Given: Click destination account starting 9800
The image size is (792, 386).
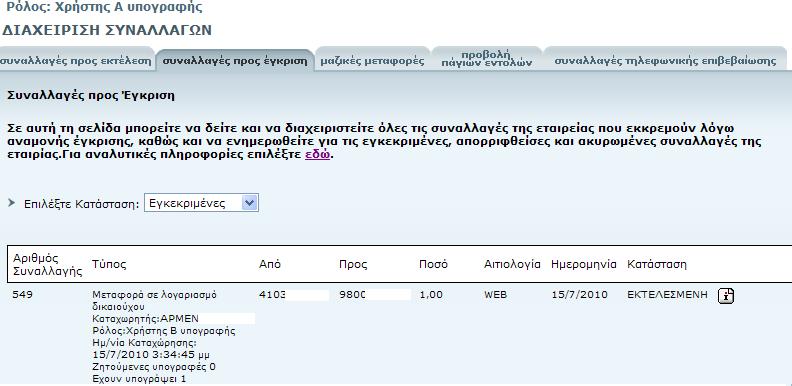Looking at the screenshot, I should coord(353,295).
